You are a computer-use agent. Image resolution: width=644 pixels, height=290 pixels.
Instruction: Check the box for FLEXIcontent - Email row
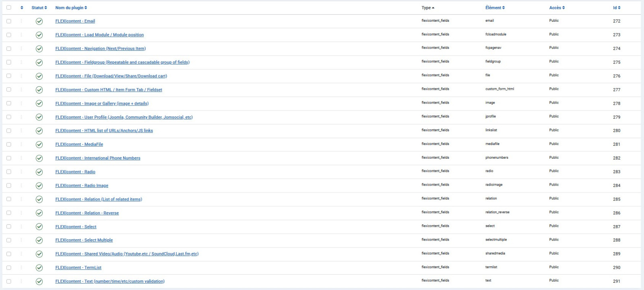(x=9, y=21)
